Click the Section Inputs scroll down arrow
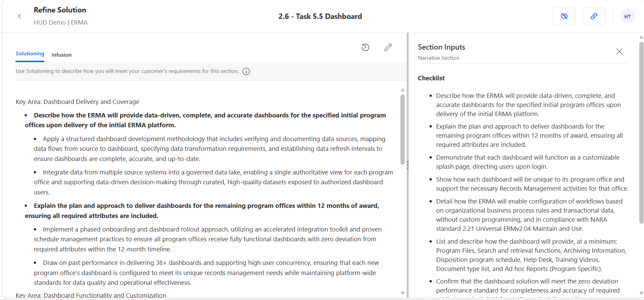Image resolution: width=644 pixels, height=300 pixels. pos(641,293)
